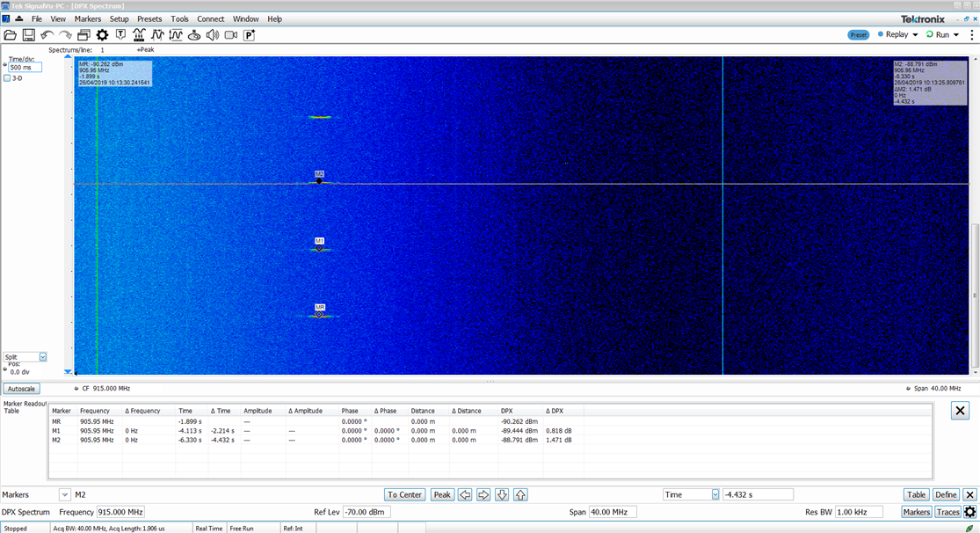Click the M1 marker on the spectrogram

pyautogui.click(x=320, y=248)
